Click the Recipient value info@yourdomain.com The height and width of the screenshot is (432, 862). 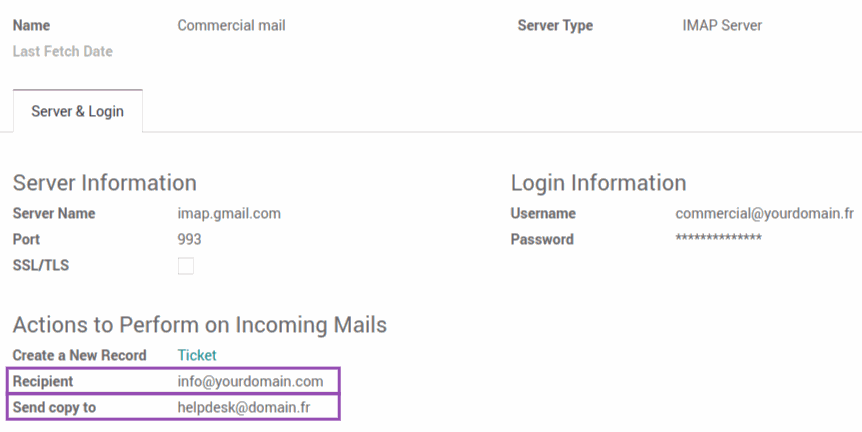[250, 381]
